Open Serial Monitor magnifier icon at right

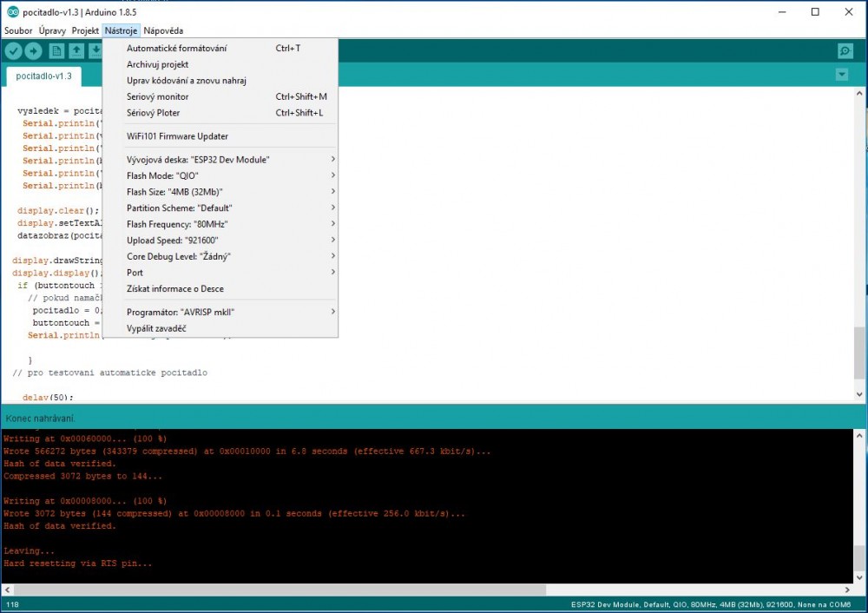845,51
